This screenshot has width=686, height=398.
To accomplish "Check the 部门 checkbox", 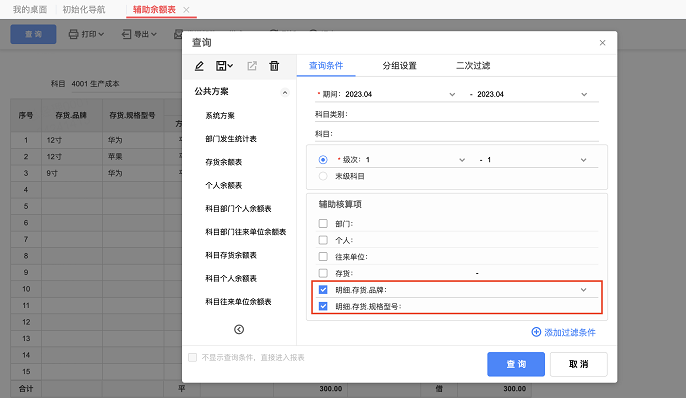I will click(x=323, y=223).
